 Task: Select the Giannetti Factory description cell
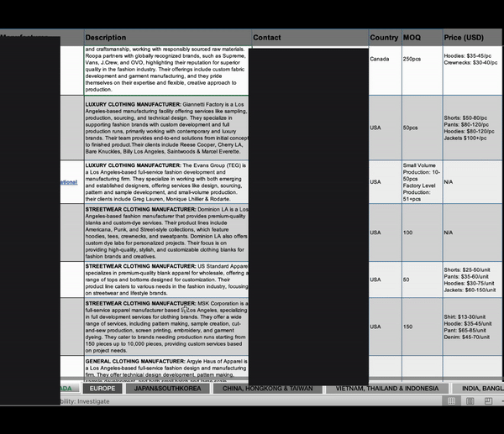[x=167, y=128]
